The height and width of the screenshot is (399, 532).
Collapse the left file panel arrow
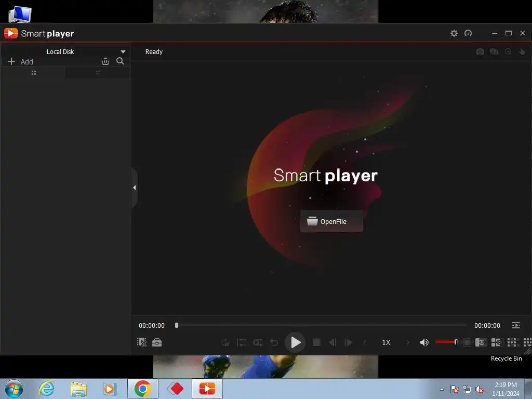coord(135,187)
